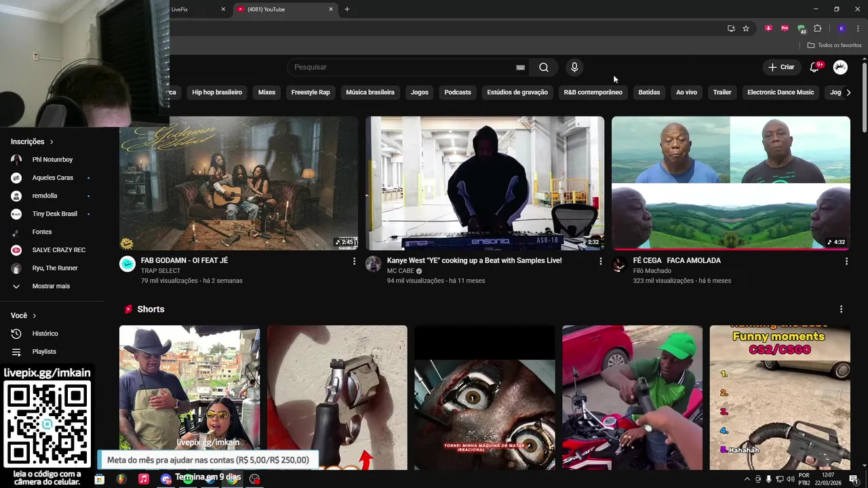Open Filó Machado channel link
The image size is (868, 488).
click(x=652, y=271)
